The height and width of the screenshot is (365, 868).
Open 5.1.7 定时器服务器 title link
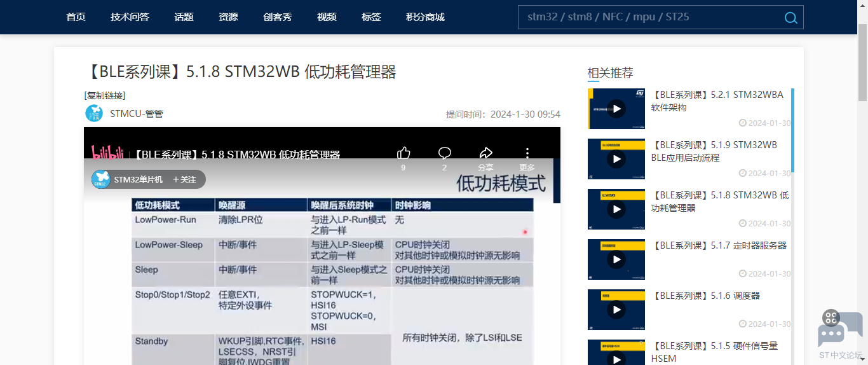719,245
